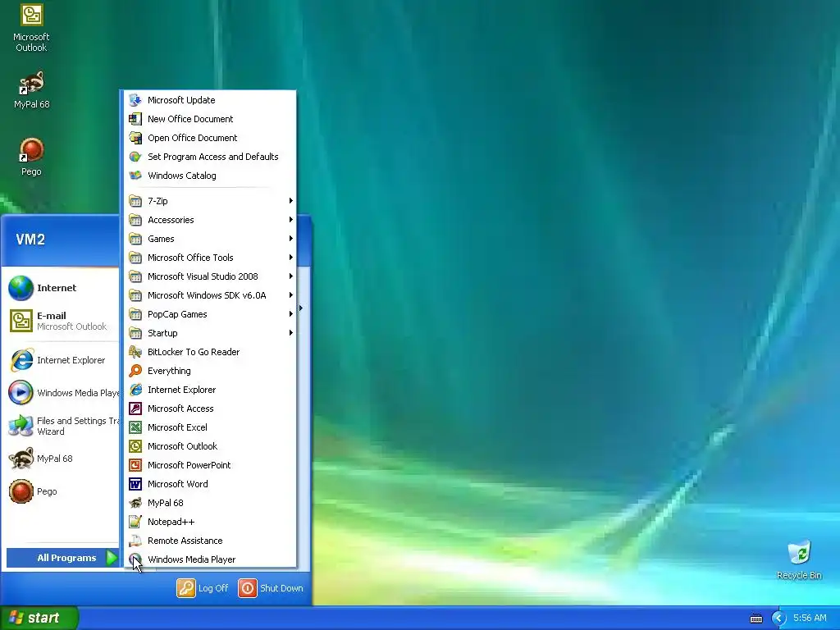Click the VM2 user name header
Screen dimensions: 840x630
pyautogui.click(x=30, y=240)
